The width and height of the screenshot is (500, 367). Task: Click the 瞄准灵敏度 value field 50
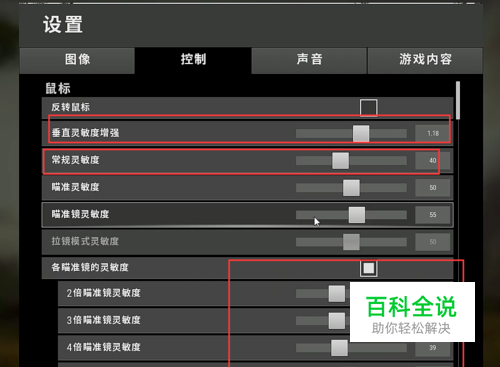(433, 188)
